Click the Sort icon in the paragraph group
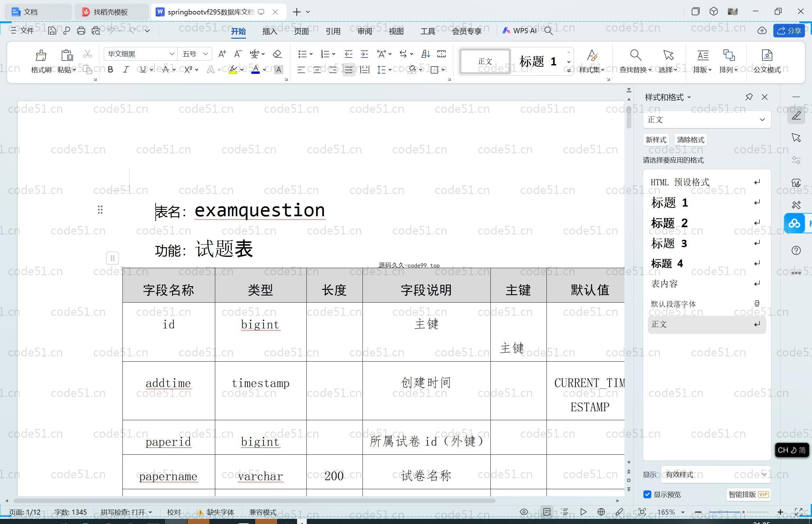 click(426, 54)
